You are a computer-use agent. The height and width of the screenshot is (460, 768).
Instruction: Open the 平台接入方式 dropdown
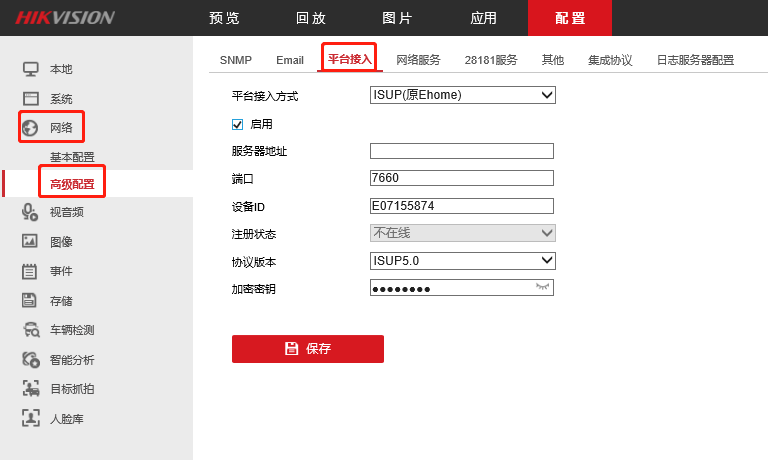pos(462,95)
